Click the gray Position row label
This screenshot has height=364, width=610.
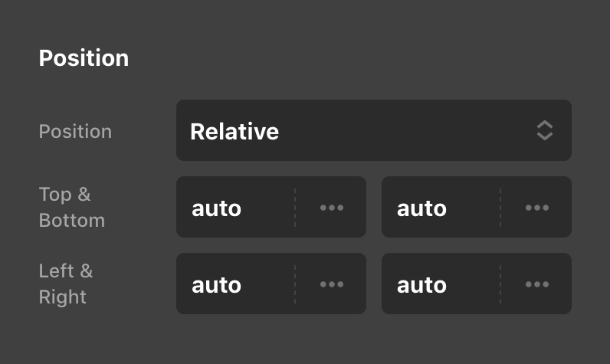click(75, 131)
